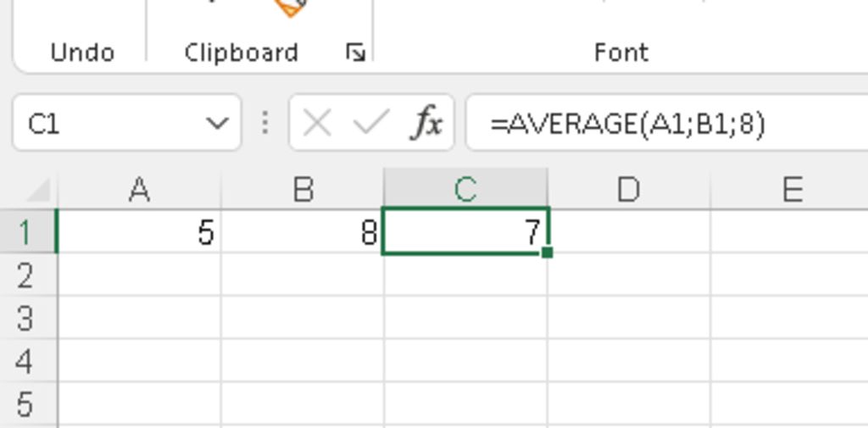Viewport: 868px width, 428px height.
Task: Expand the Name Box dropdown arrow
Action: pos(217,124)
